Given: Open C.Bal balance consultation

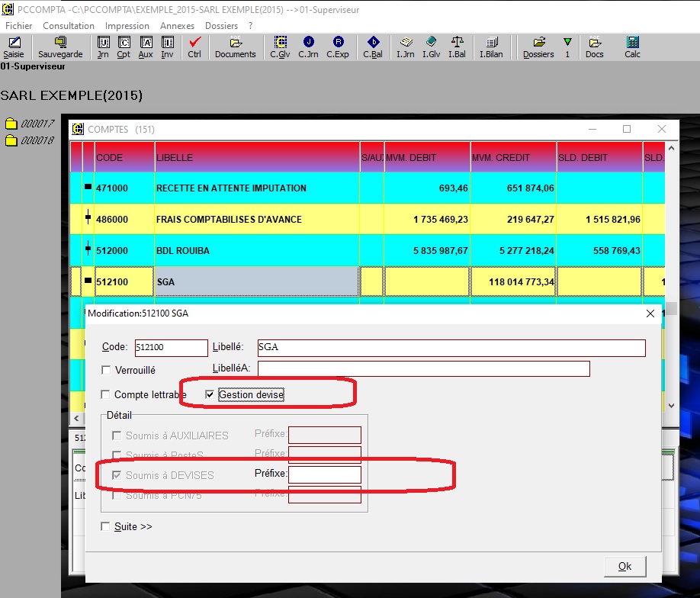Looking at the screenshot, I should pyautogui.click(x=372, y=47).
